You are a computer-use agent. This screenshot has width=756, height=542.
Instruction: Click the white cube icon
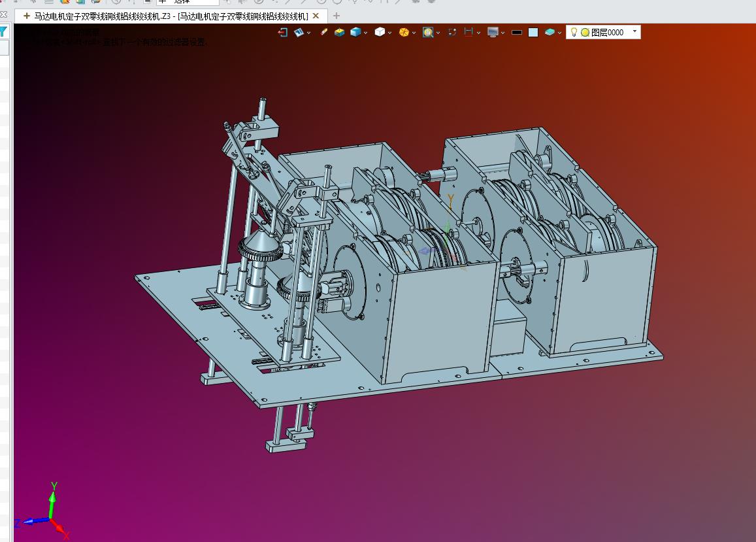(380, 32)
